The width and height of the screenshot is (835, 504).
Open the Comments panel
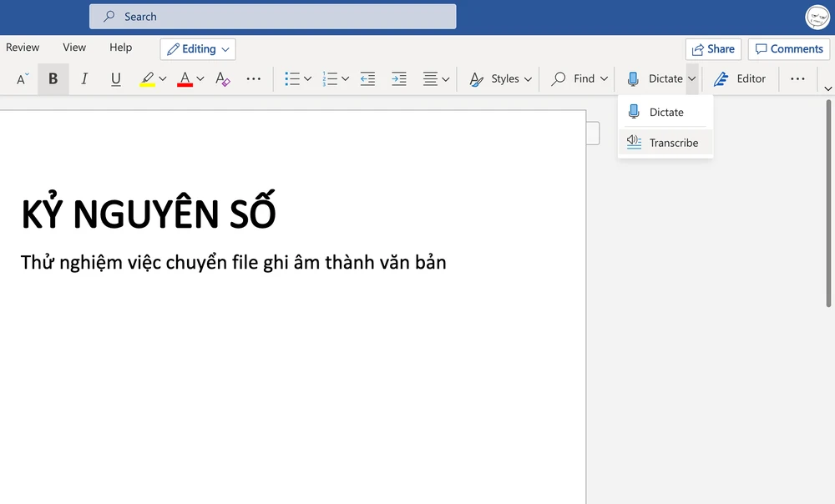tap(788, 48)
